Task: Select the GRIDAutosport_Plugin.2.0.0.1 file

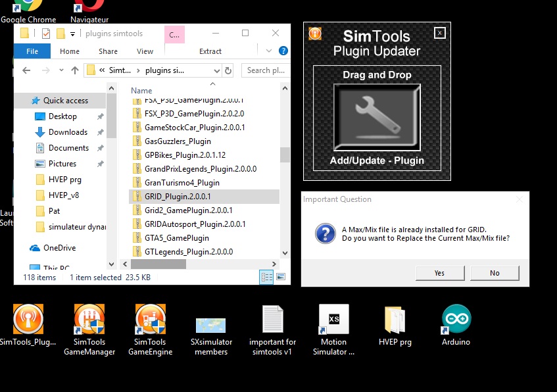Action: point(195,224)
